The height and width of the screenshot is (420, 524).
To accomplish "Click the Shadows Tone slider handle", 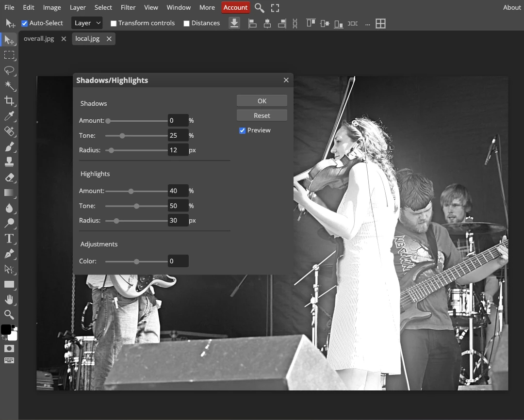I will 122,136.
